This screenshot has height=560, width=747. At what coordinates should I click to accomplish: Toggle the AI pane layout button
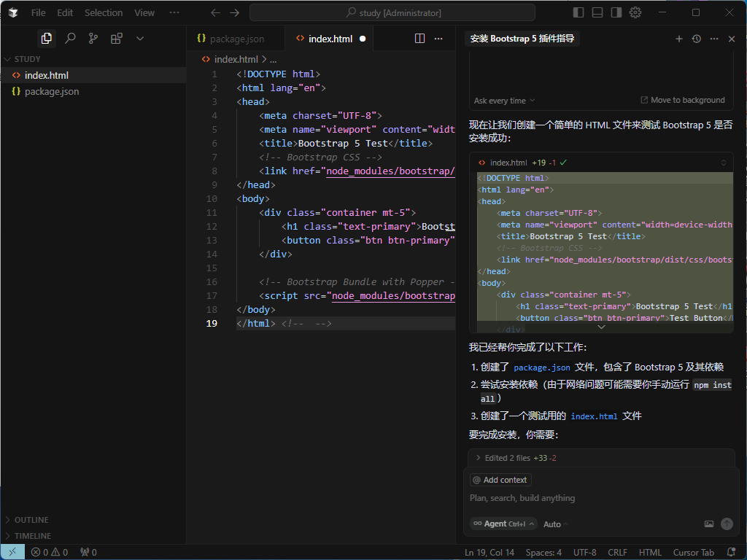click(x=616, y=12)
